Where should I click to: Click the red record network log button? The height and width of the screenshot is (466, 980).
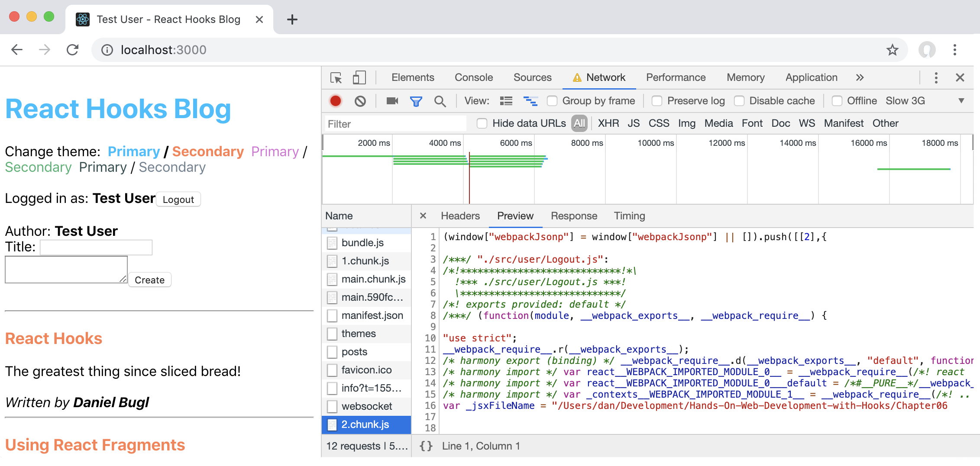tap(335, 101)
